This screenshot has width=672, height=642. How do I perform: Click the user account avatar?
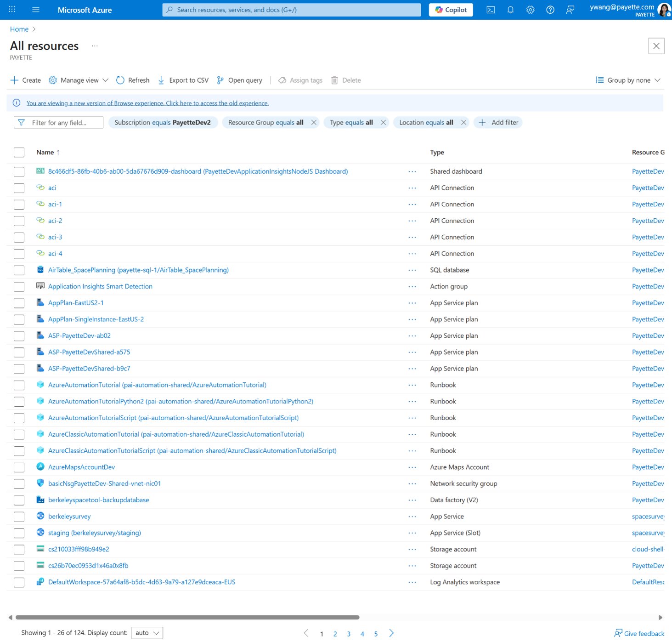pos(664,10)
